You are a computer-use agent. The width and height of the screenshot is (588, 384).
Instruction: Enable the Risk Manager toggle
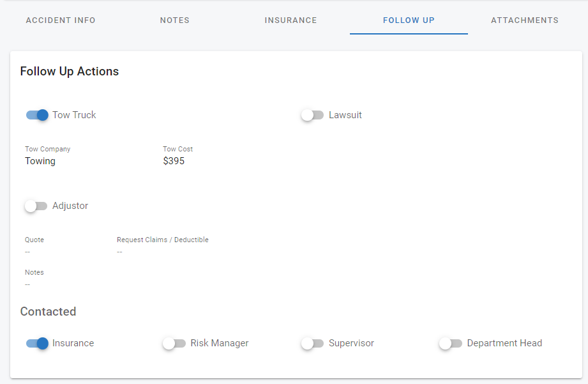pyautogui.click(x=174, y=343)
